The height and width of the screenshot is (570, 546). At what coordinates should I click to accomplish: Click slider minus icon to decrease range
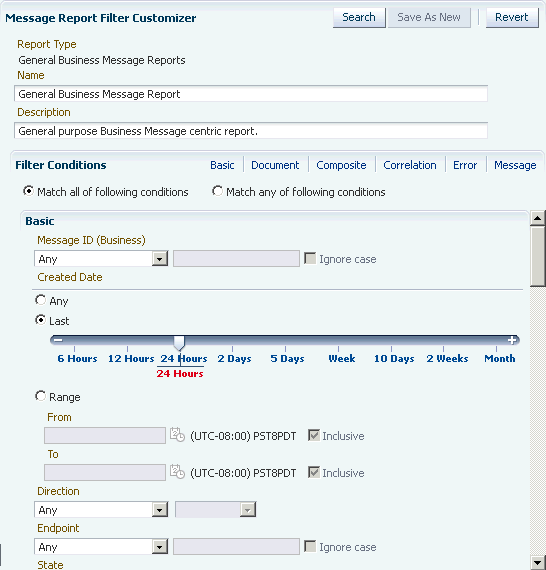pyautogui.click(x=58, y=340)
